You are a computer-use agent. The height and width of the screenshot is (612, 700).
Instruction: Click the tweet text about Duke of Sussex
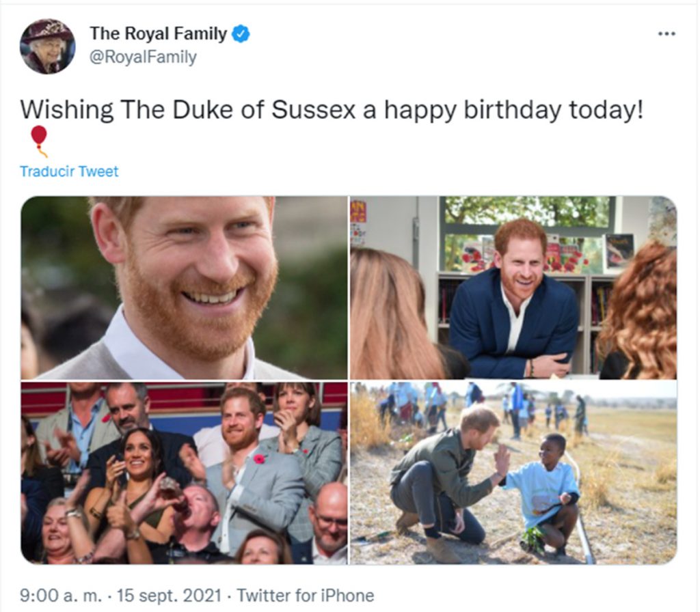(332, 110)
